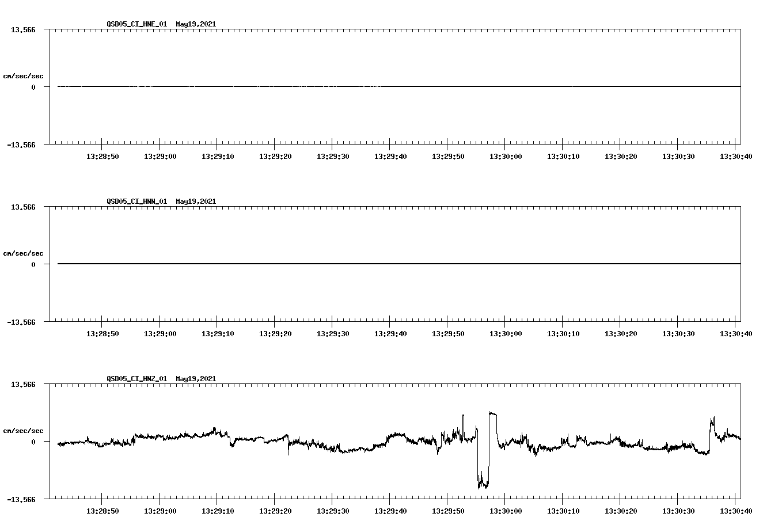Click the zero baseline of the HNN trace
Viewport: 782px width, 532px height.
point(346,264)
